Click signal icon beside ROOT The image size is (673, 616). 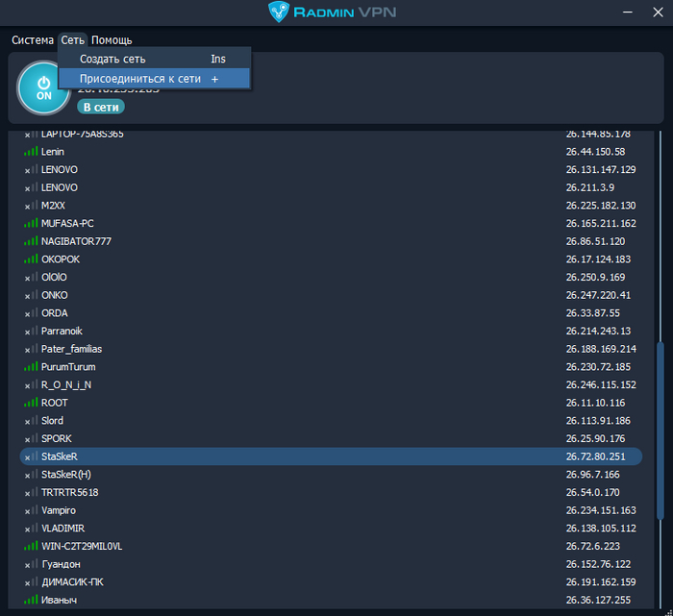tap(31, 403)
